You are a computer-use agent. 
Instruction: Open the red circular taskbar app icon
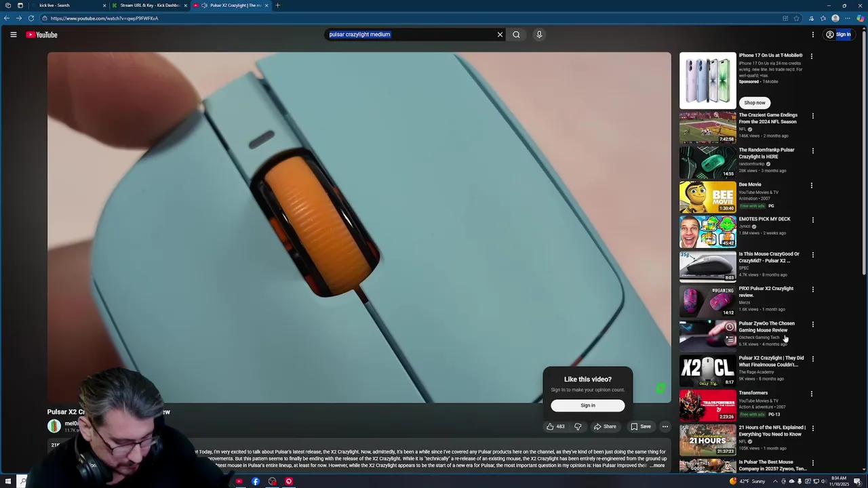(289, 482)
